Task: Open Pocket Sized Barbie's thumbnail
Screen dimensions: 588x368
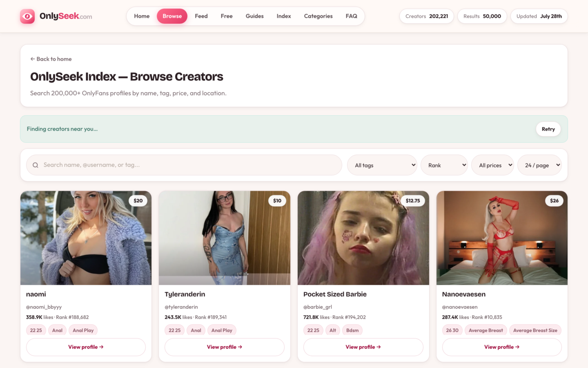Action: (x=363, y=238)
